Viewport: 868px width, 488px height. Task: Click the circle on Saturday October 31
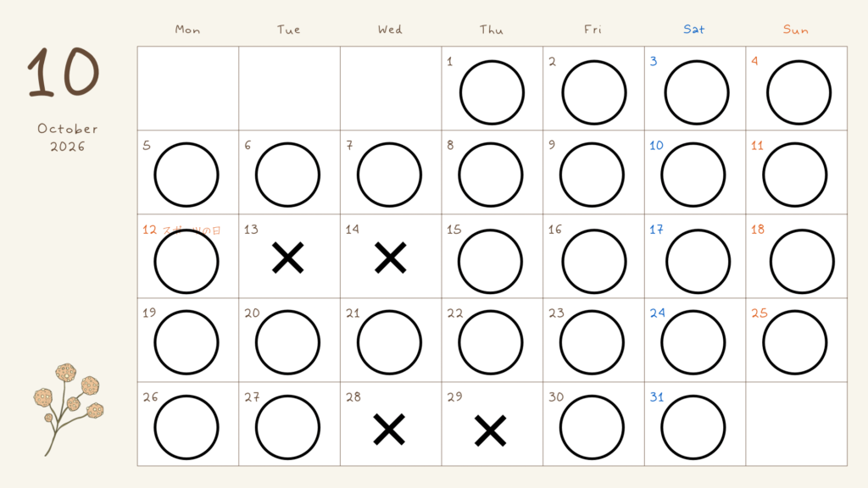693,427
